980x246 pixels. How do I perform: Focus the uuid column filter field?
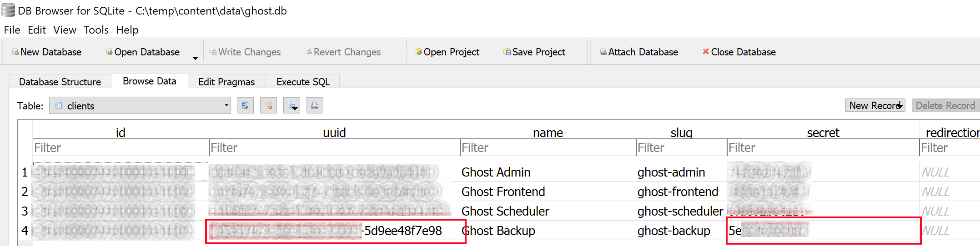click(x=334, y=148)
